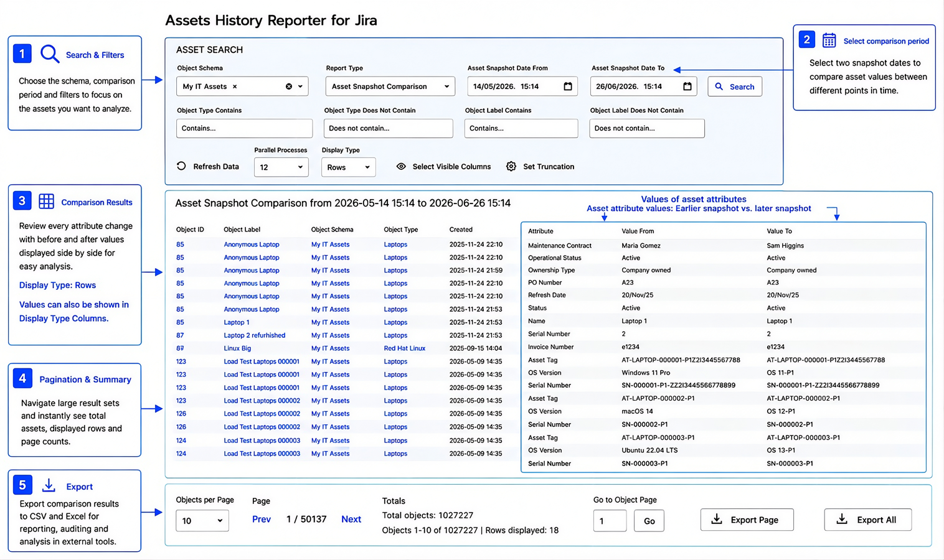Click the Red Hat Linux object type

click(x=405, y=348)
